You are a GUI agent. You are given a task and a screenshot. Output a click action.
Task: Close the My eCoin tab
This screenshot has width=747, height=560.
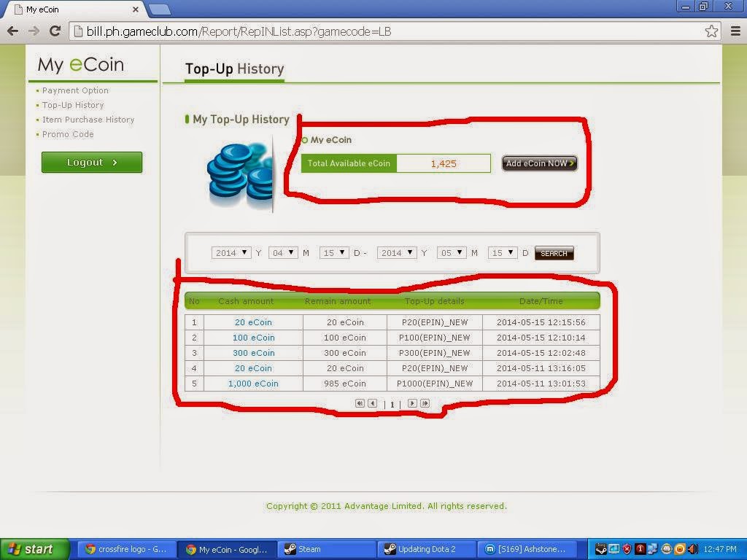click(x=135, y=9)
